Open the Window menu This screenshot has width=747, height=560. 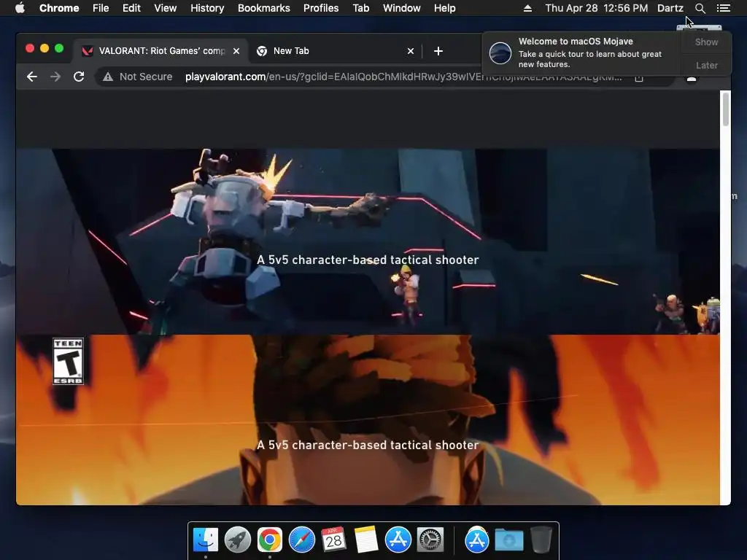click(x=402, y=8)
